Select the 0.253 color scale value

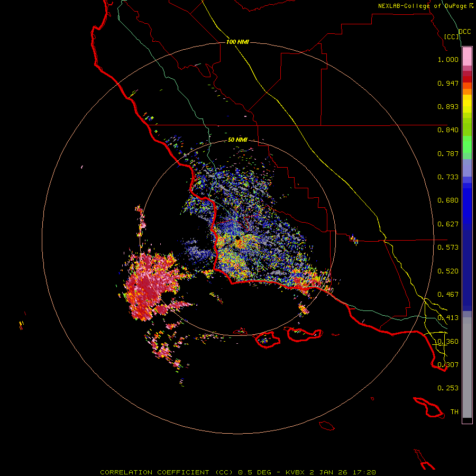pyautogui.click(x=448, y=388)
